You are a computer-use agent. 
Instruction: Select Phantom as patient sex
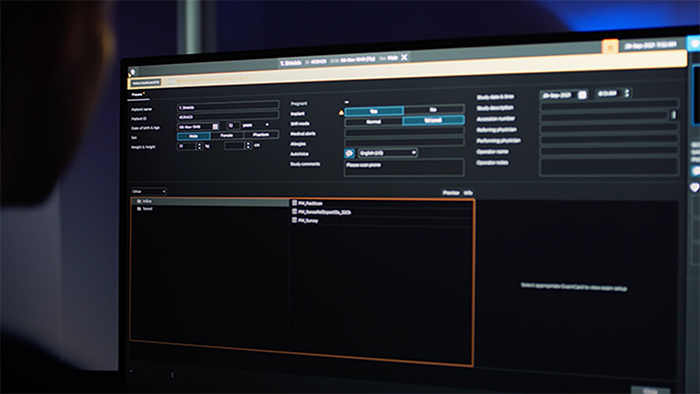[261, 134]
